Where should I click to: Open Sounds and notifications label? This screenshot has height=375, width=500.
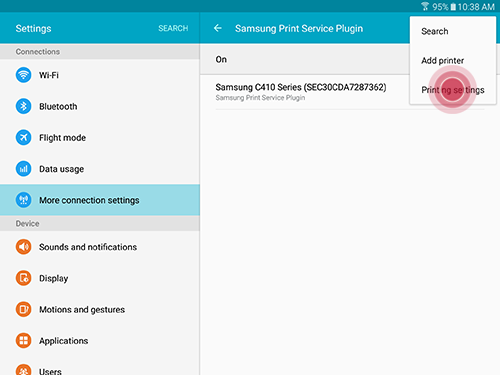(88, 247)
